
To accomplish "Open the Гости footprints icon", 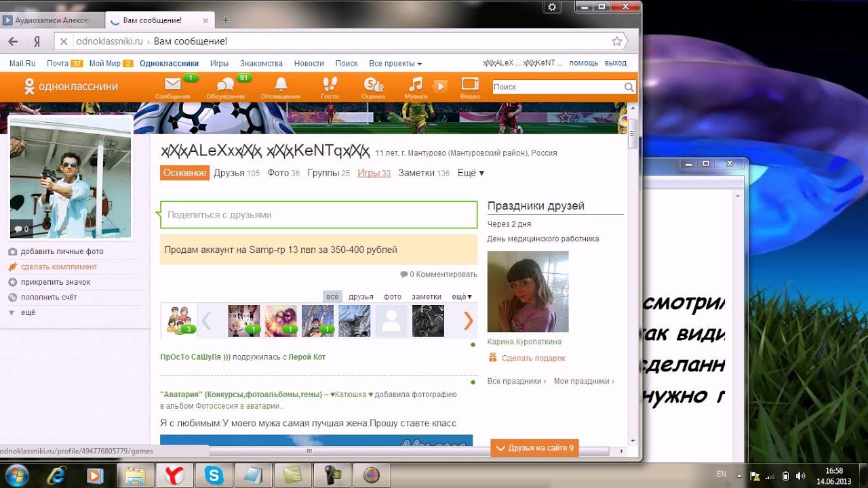I will pyautogui.click(x=330, y=84).
